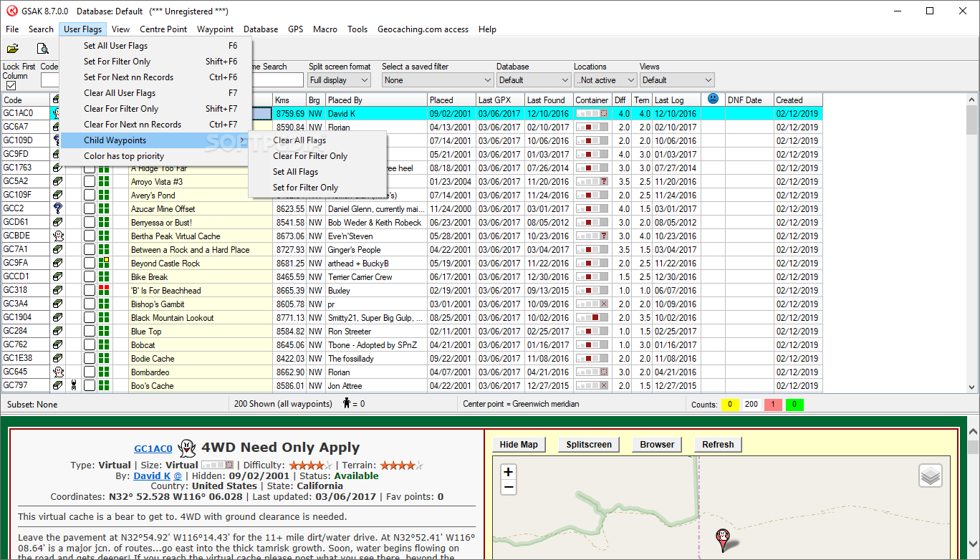Choose Color has top priority
This screenshot has width=980, height=560.
[x=156, y=156]
